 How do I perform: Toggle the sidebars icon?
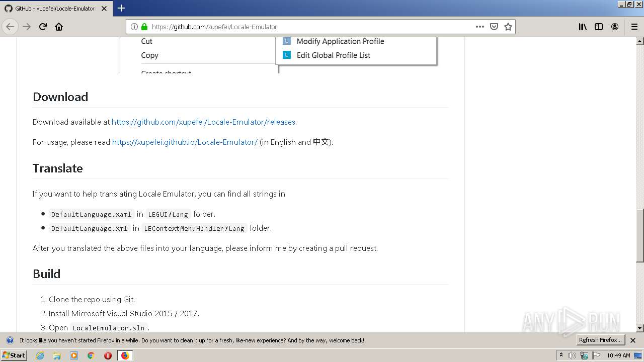(x=599, y=27)
